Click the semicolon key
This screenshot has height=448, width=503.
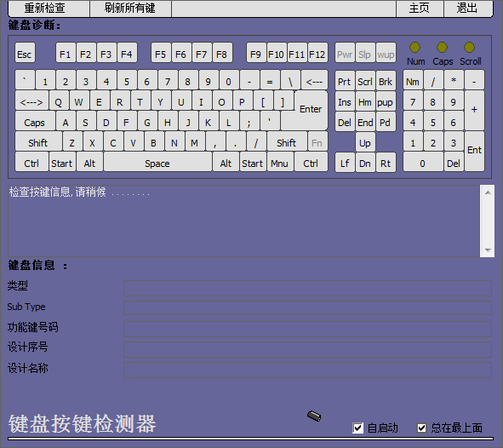click(x=249, y=121)
